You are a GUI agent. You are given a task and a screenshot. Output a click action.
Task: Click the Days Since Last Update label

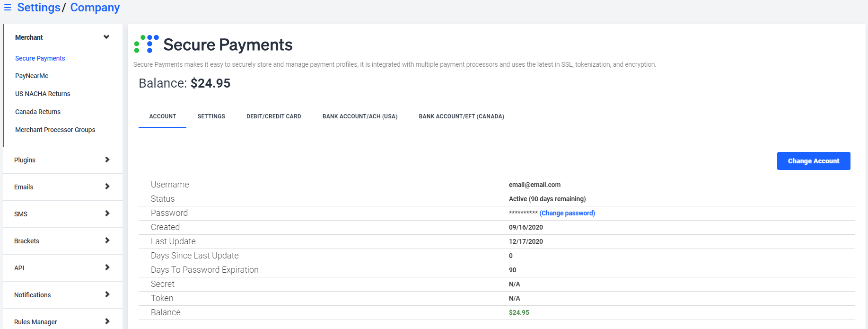click(194, 256)
